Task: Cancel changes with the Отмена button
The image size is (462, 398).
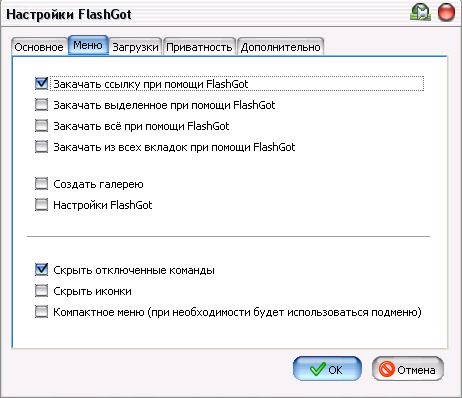Action: coord(408,369)
